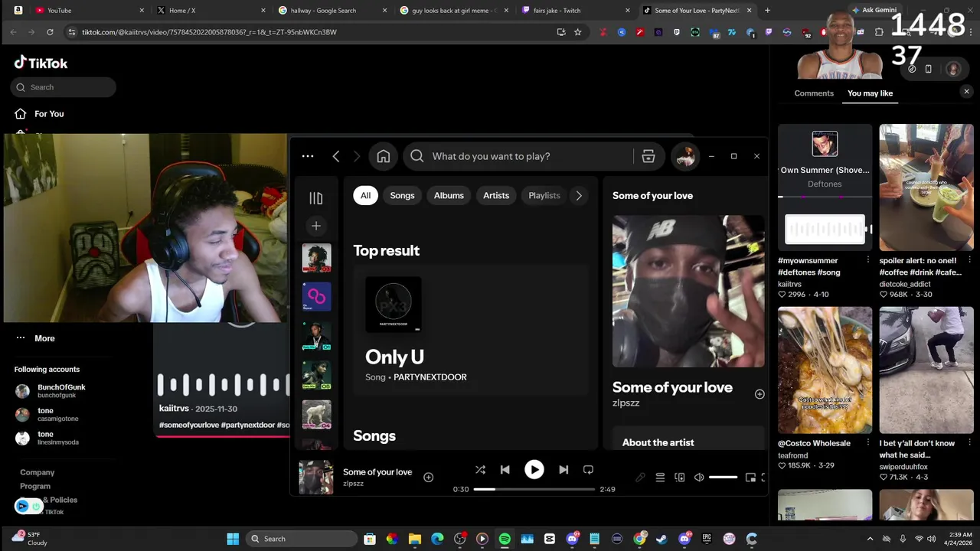Open options for #myownsummer video

[867, 260]
